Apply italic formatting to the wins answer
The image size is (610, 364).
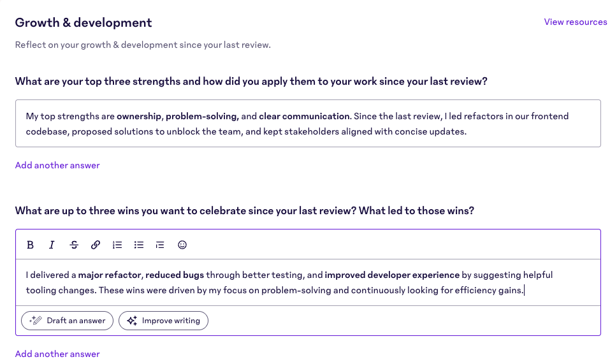pos(52,245)
